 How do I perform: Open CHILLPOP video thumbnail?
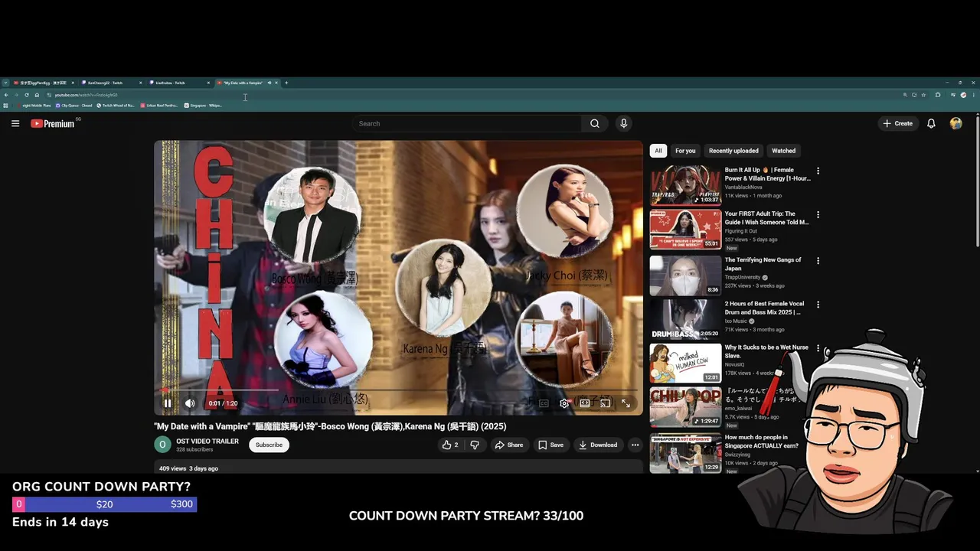685,406
